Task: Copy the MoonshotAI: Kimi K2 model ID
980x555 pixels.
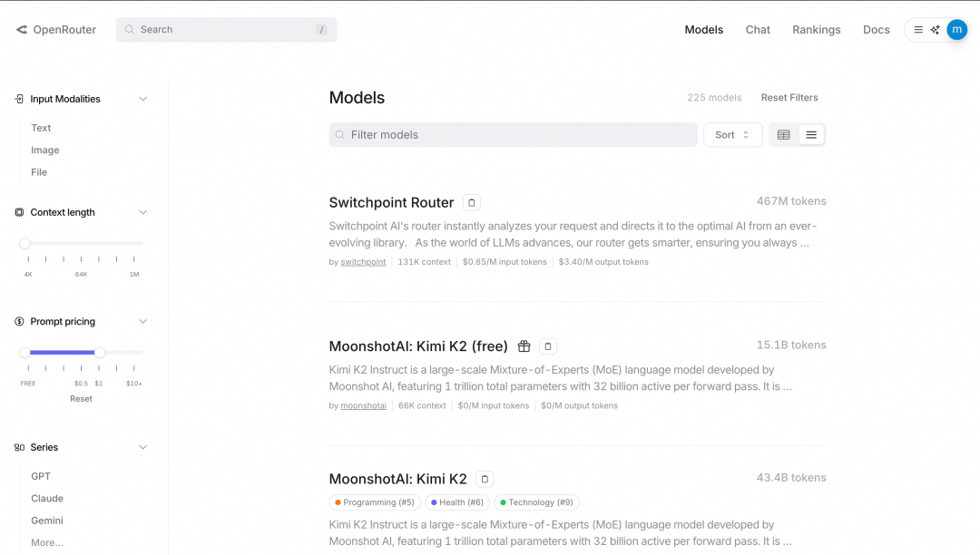Action: 485,479
